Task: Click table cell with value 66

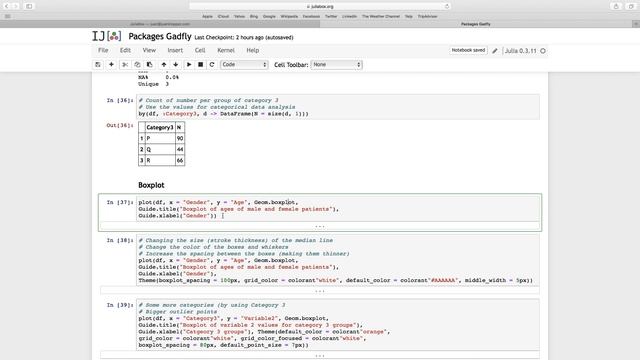Action: (x=180, y=160)
